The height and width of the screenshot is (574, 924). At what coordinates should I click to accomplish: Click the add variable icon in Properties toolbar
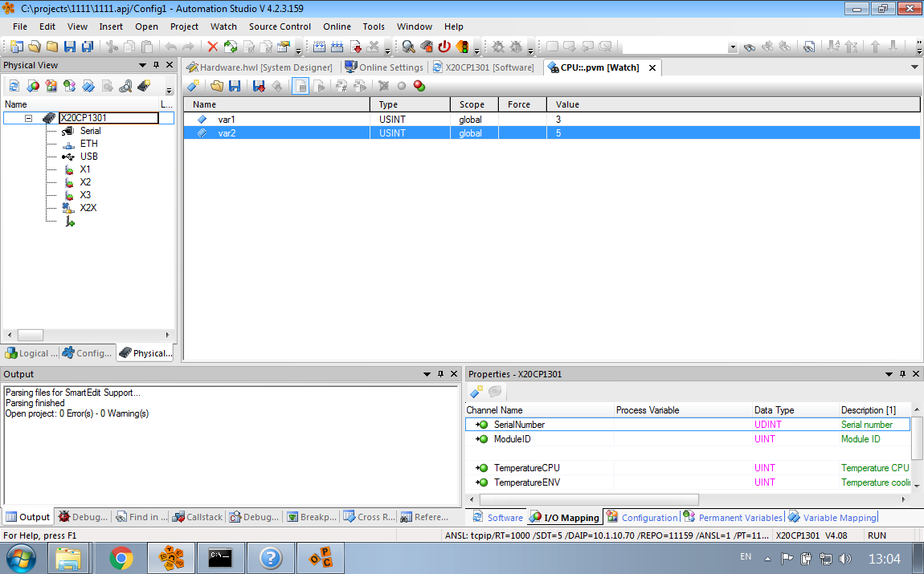tap(476, 391)
